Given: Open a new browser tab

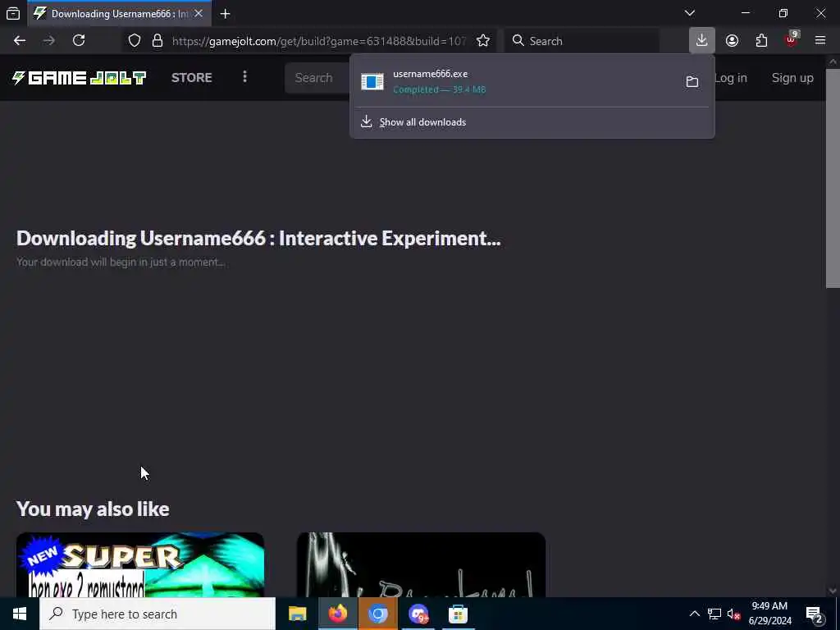Looking at the screenshot, I should click(x=225, y=13).
